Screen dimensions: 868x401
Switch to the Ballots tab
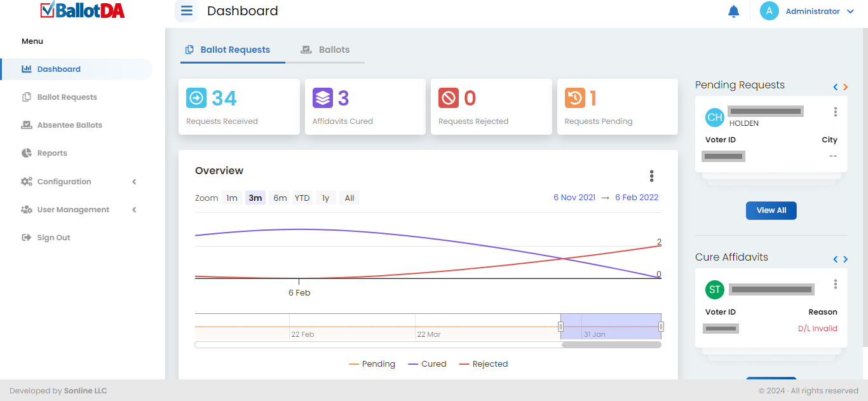(x=325, y=50)
